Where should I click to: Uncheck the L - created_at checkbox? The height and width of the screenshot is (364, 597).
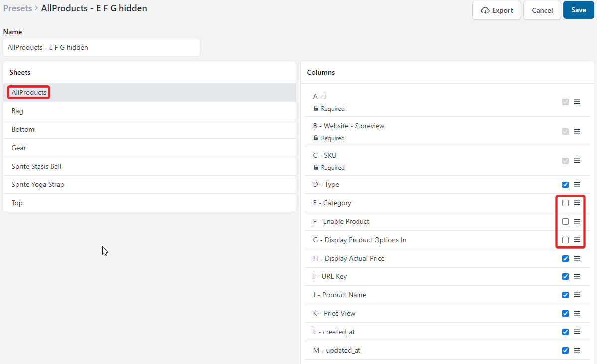[x=566, y=332]
